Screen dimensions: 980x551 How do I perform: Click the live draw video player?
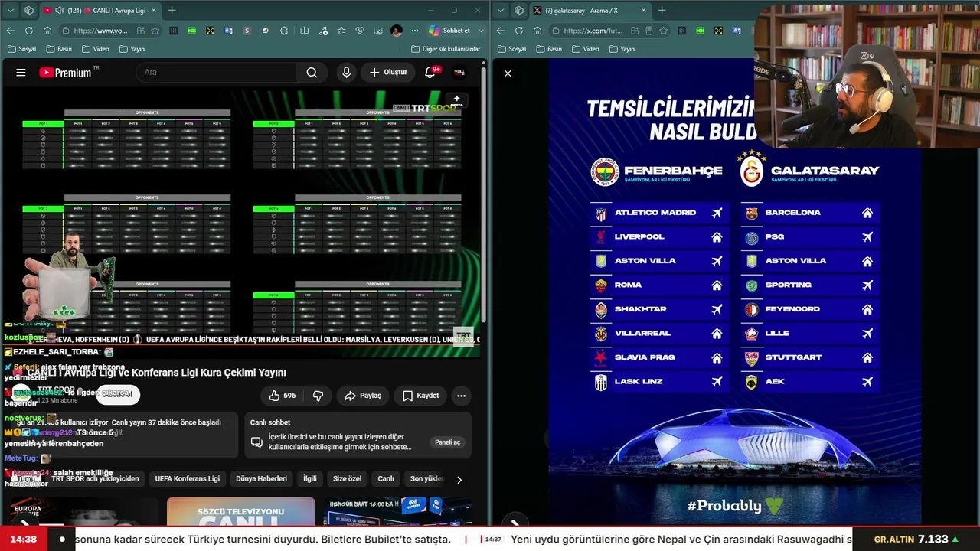[241, 220]
